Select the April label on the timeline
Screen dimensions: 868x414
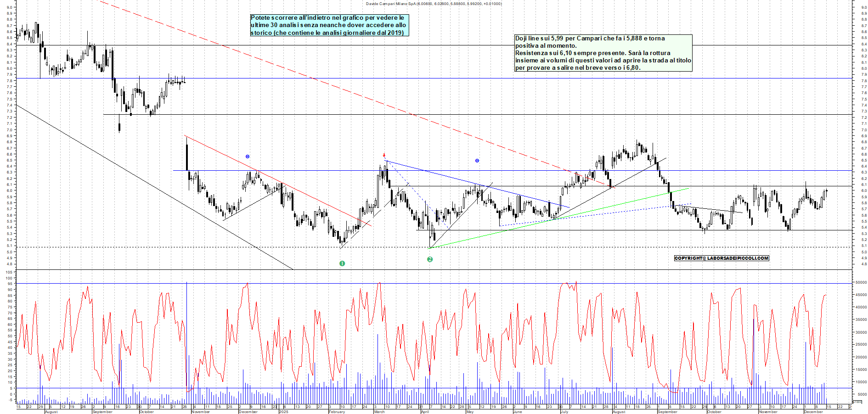tap(425, 412)
